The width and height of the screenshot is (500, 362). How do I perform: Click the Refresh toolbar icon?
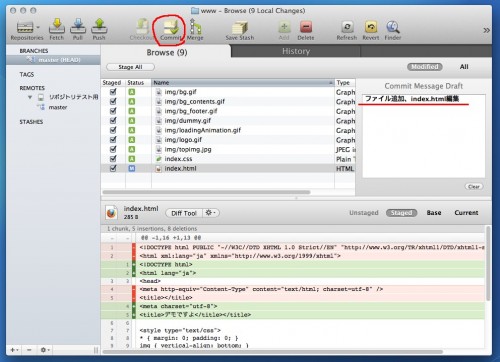[x=347, y=27]
